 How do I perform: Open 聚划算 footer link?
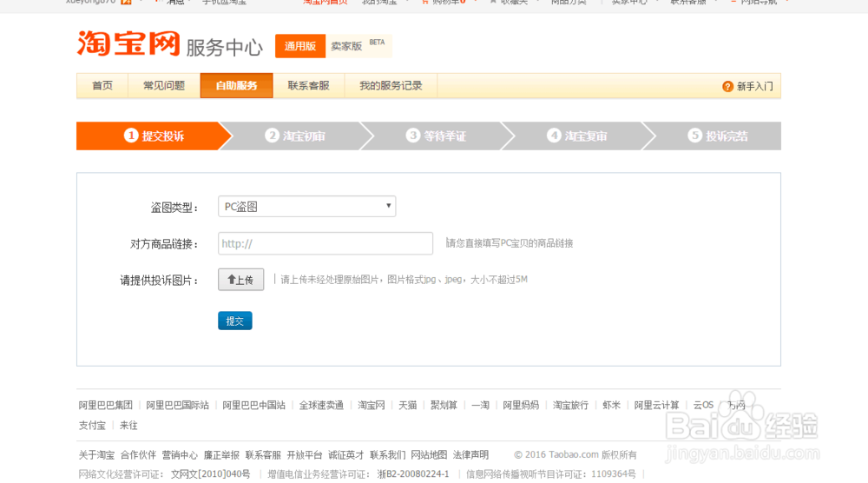[444, 406]
